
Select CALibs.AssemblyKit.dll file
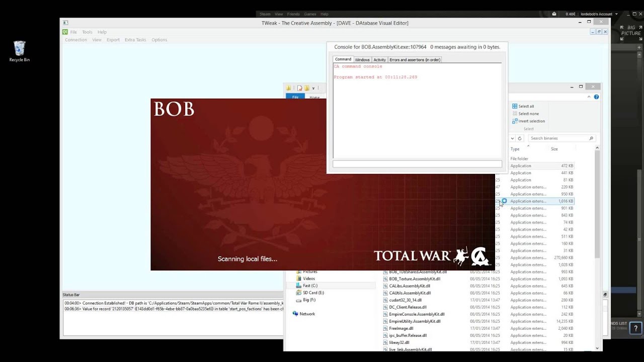click(x=410, y=286)
